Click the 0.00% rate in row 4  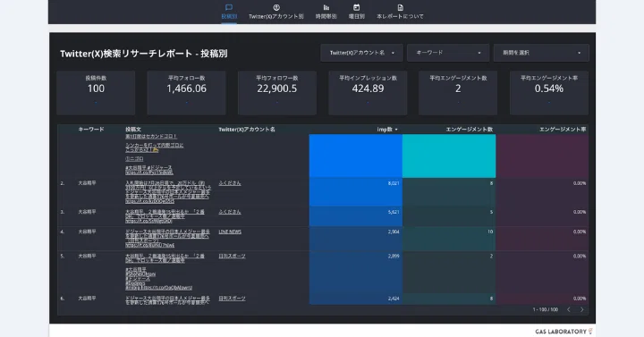[580, 232]
